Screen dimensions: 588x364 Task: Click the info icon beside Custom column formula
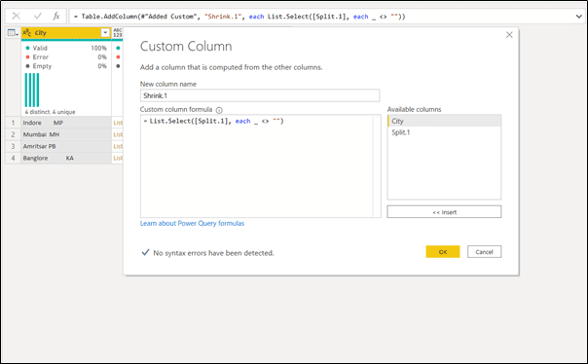pyautogui.click(x=219, y=110)
